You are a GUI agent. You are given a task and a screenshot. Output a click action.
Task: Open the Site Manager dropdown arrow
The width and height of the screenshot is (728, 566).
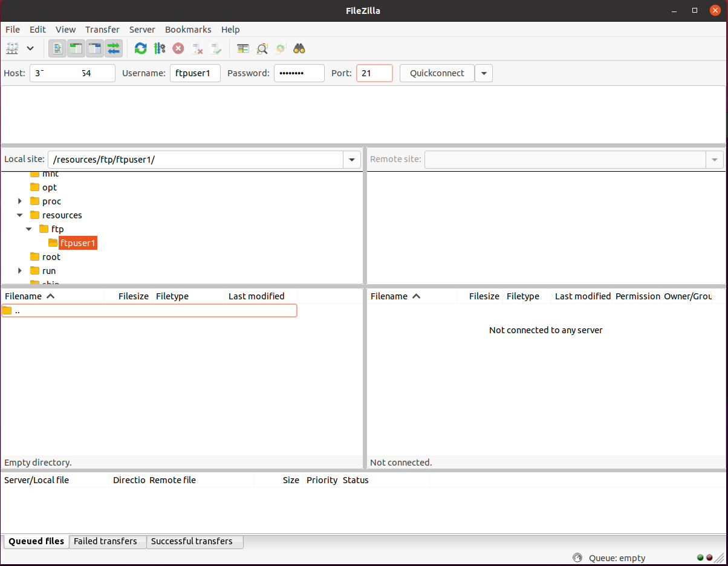(x=30, y=48)
